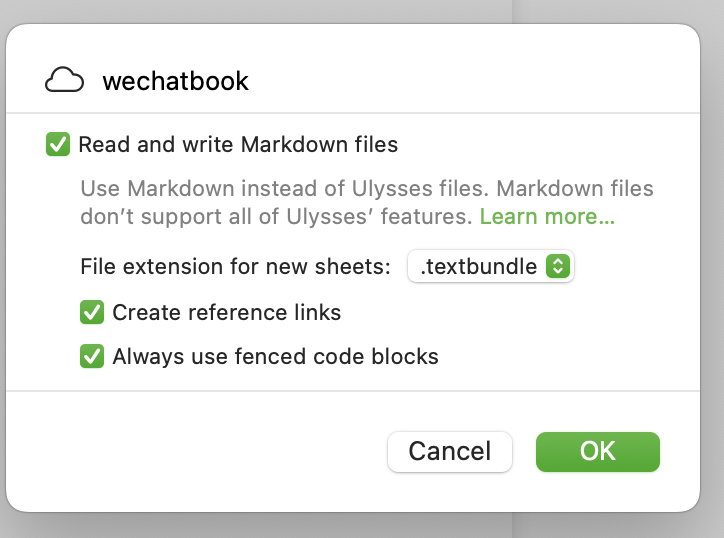724x538 pixels.
Task: Click the 'File extension for new sheets' label
Action: 235,267
